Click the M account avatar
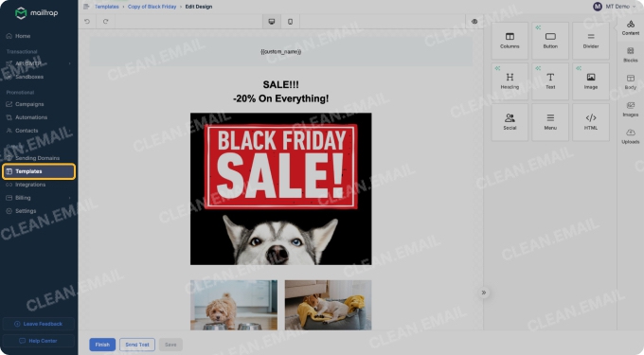 coord(598,7)
